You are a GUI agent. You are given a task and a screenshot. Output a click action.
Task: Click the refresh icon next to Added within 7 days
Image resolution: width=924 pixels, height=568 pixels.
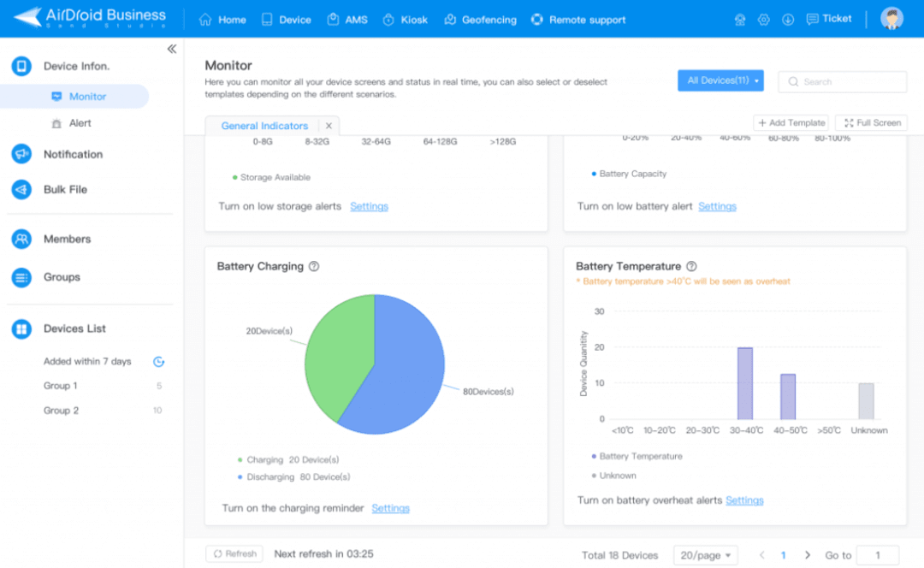coord(158,362)
